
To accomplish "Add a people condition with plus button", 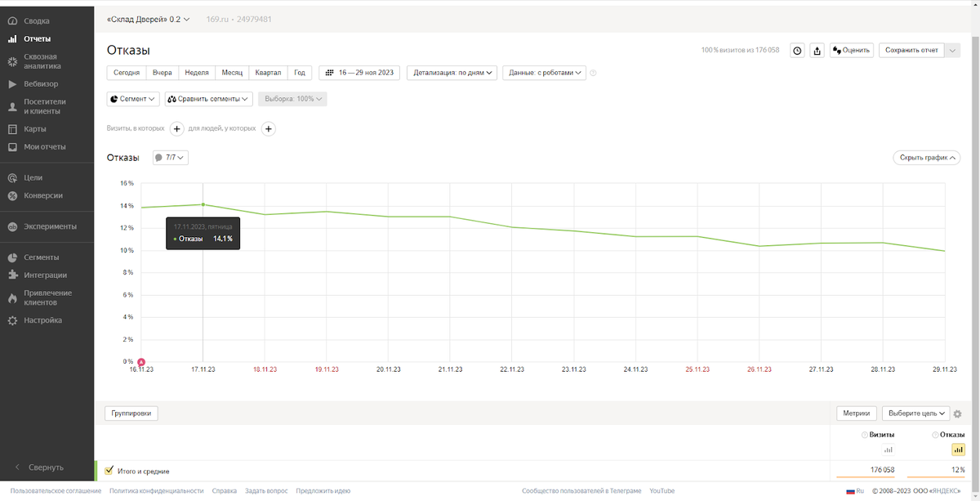I will tap(269, 128).
